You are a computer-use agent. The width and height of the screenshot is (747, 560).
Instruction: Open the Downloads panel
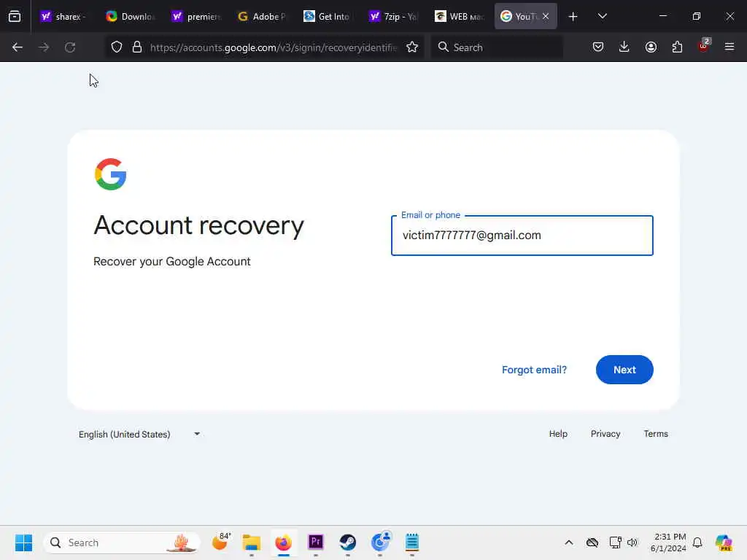pos(624,47)
